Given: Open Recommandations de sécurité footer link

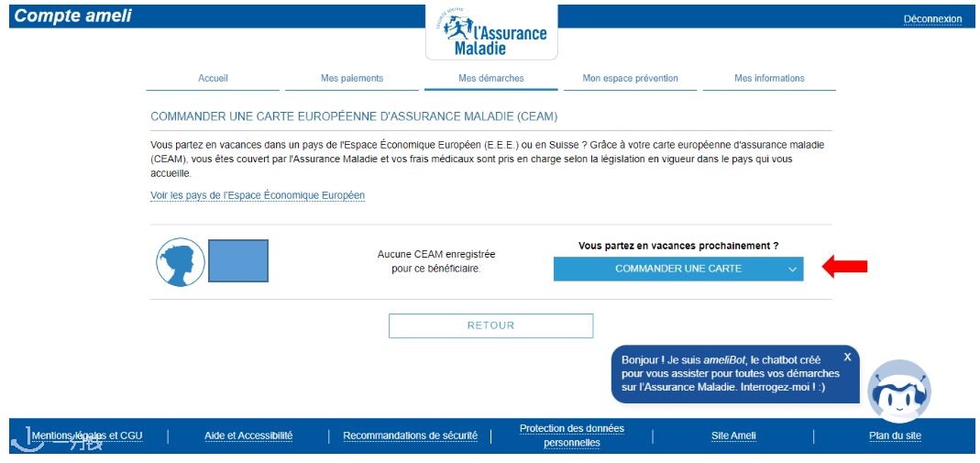Looking at the screenshot, I should 410,435.
